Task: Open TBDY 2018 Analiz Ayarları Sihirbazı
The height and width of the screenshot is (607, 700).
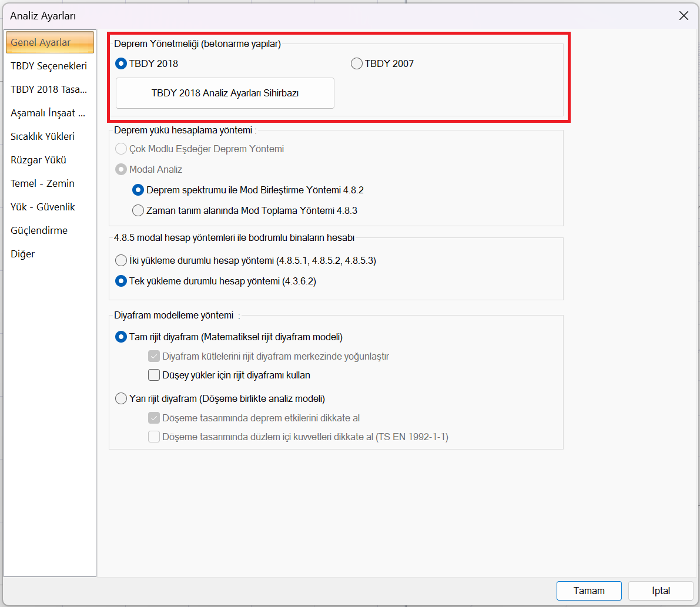Action: tap(225, 93)
